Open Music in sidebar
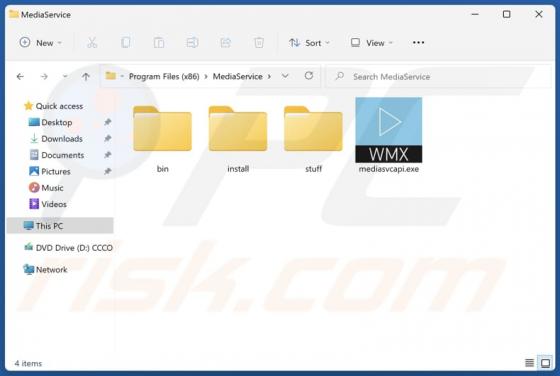 click(46, 188)
